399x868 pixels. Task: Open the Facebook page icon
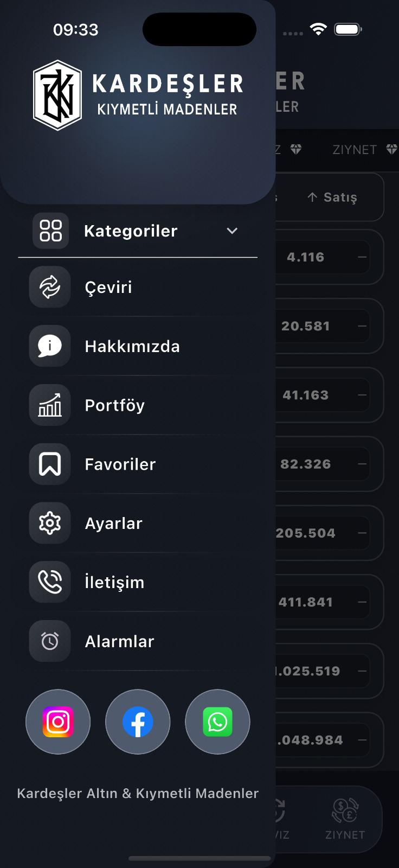pyautogui.click(x=138, y=722)
